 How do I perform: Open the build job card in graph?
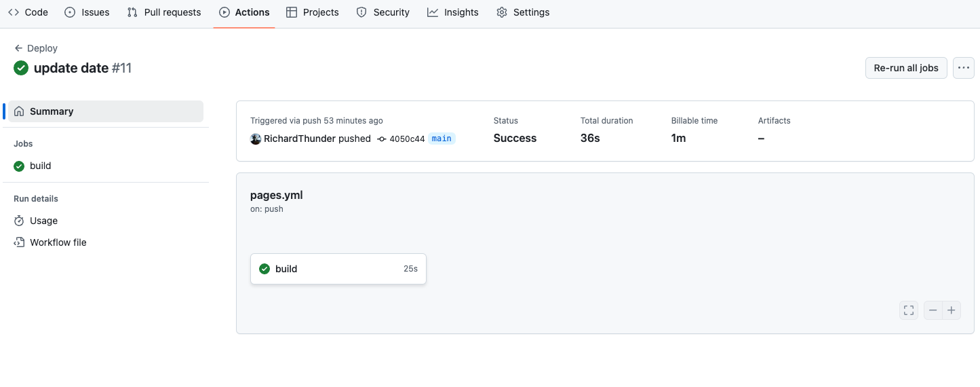pos(338,269)
